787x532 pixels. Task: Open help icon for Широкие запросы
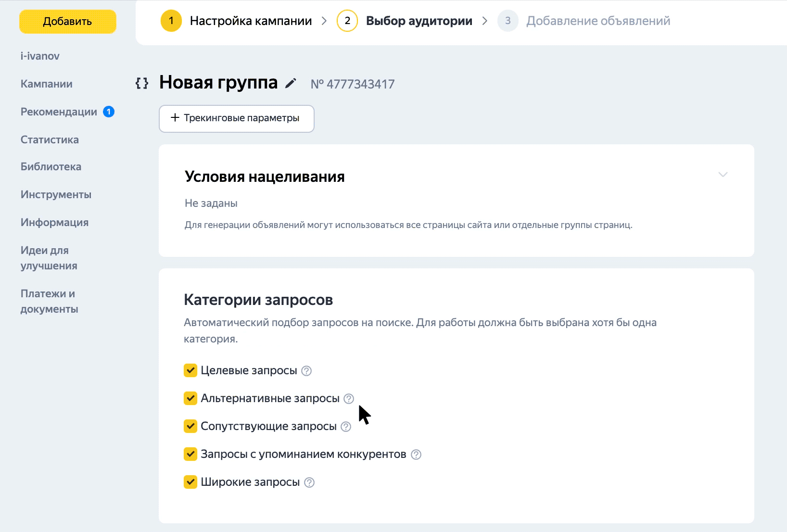click(310, 482)
